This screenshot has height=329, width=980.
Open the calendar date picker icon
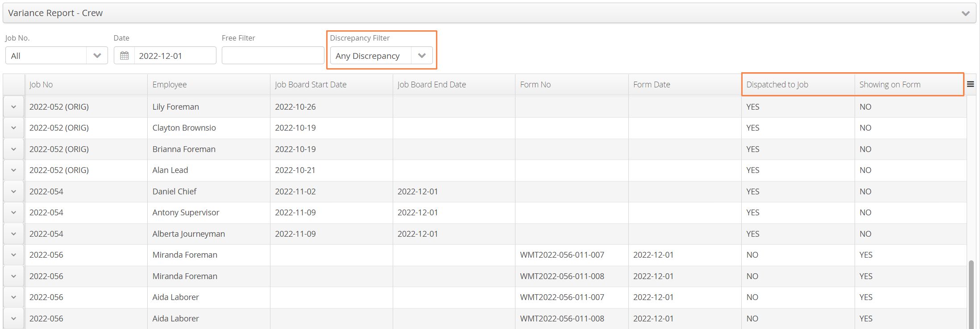[124, 56]
